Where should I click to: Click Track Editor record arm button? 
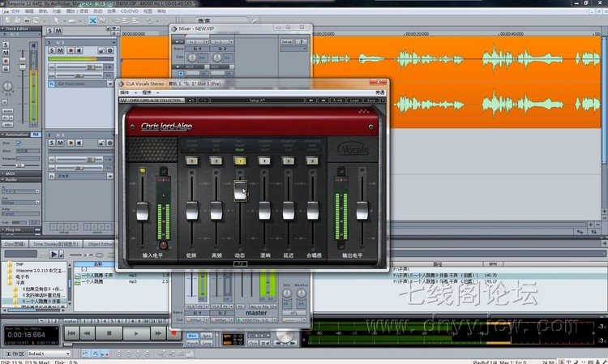pos(6,61)
